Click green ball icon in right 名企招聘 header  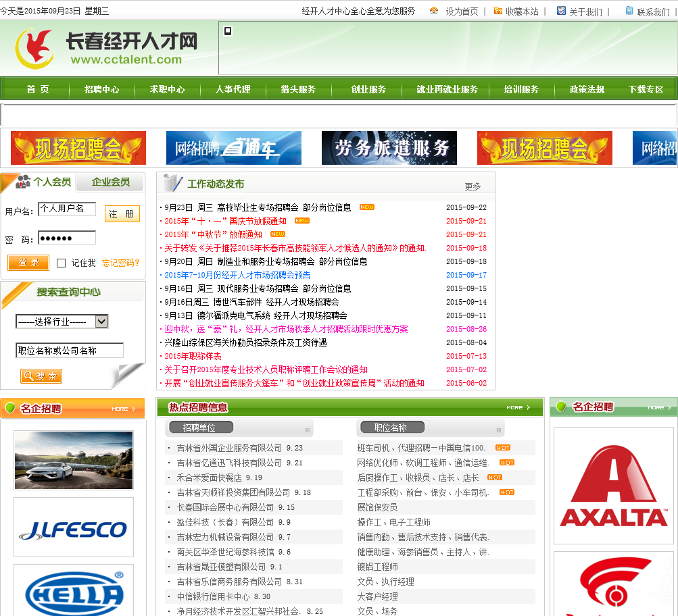click(x=561, y=407)
